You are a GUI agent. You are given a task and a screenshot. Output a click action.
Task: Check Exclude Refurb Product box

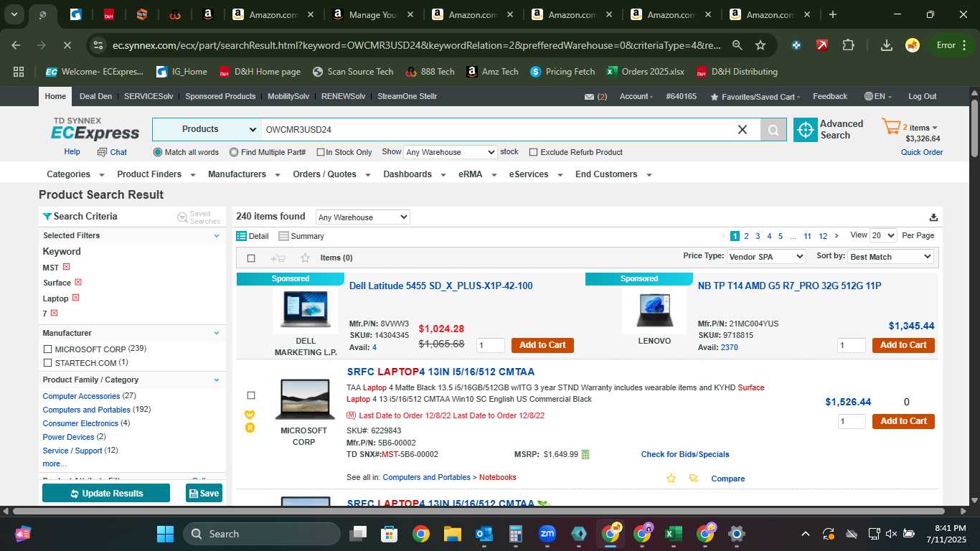(x=533, y=152)
